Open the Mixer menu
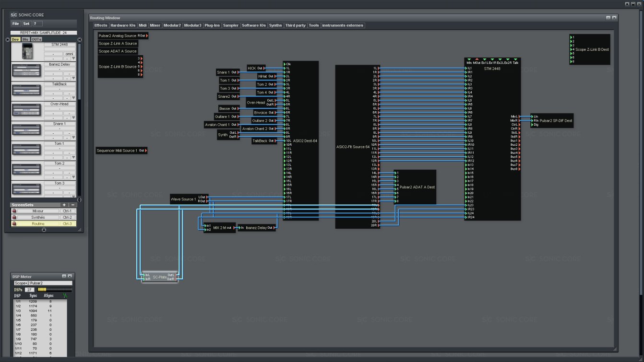 pos(155,25)
